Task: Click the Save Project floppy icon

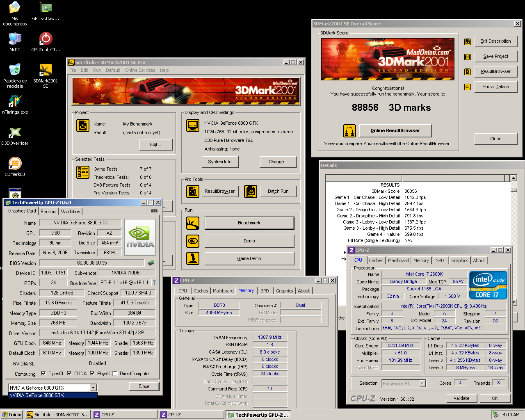Action: [x=468, y=57]
